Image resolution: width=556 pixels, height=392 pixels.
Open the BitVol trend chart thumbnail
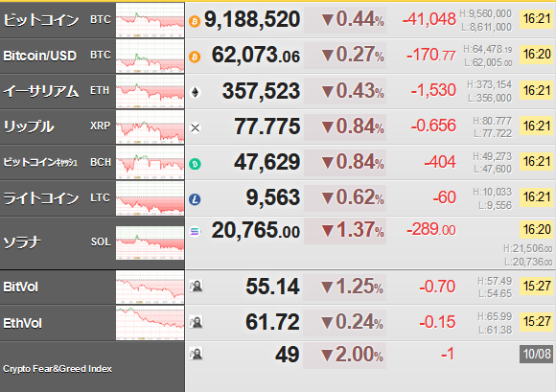pyautogui.click(x=150, y=288)
